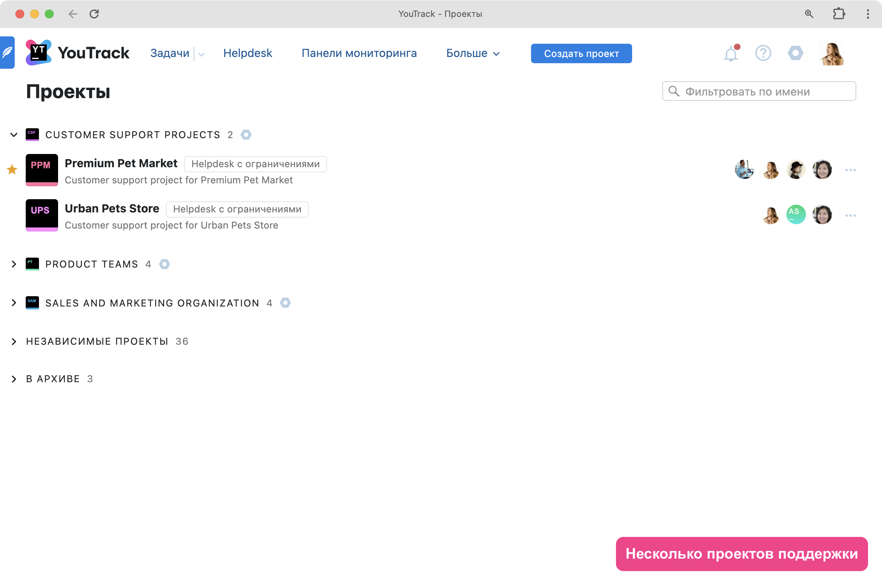The height and width of the screenshot is (588, 882).
Task: Open the Helpdesk menu item
Action: 247,53
